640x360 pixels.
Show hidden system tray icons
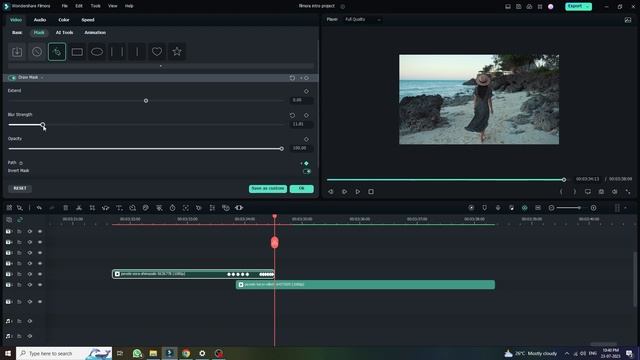567,353
